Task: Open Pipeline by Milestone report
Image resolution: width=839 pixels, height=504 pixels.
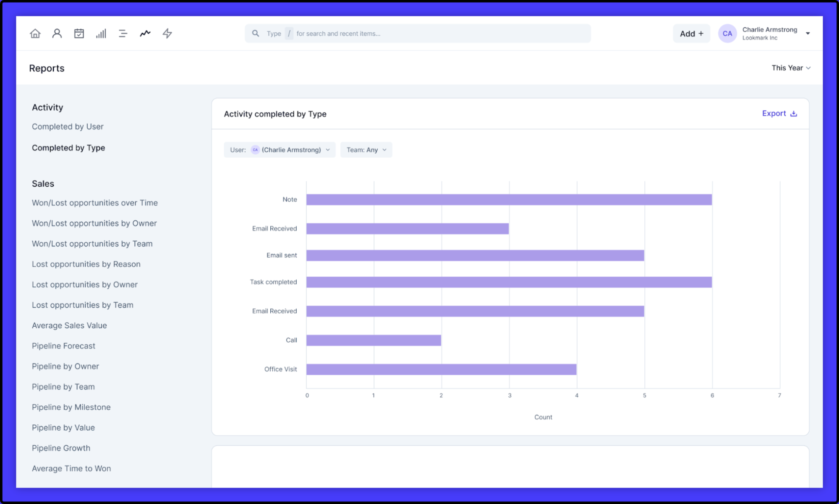Action: coord(71,407)
